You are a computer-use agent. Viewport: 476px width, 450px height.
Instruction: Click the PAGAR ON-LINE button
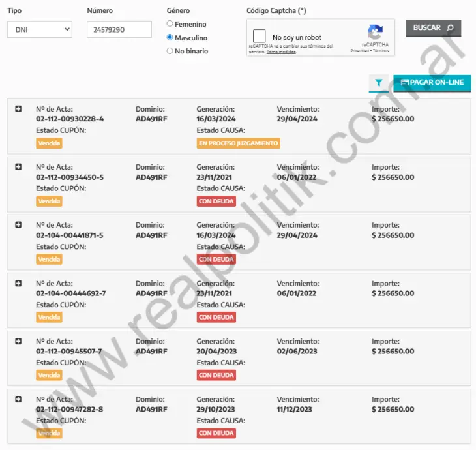(x=432, y=83)
